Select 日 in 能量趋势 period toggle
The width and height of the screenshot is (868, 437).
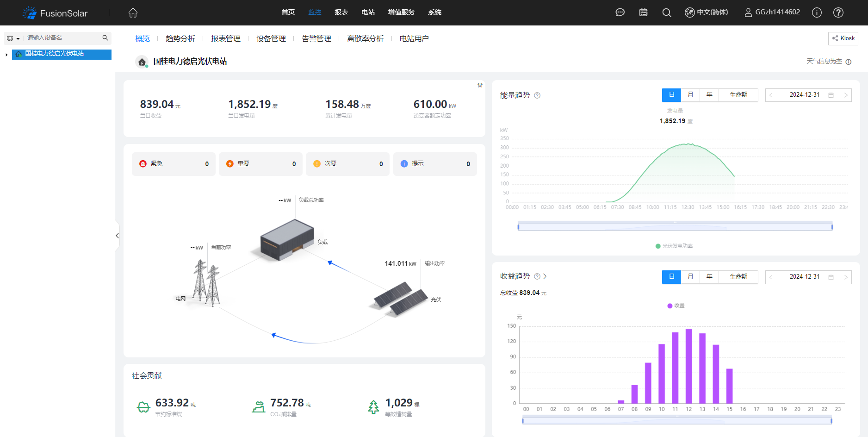tap(671, 95)
